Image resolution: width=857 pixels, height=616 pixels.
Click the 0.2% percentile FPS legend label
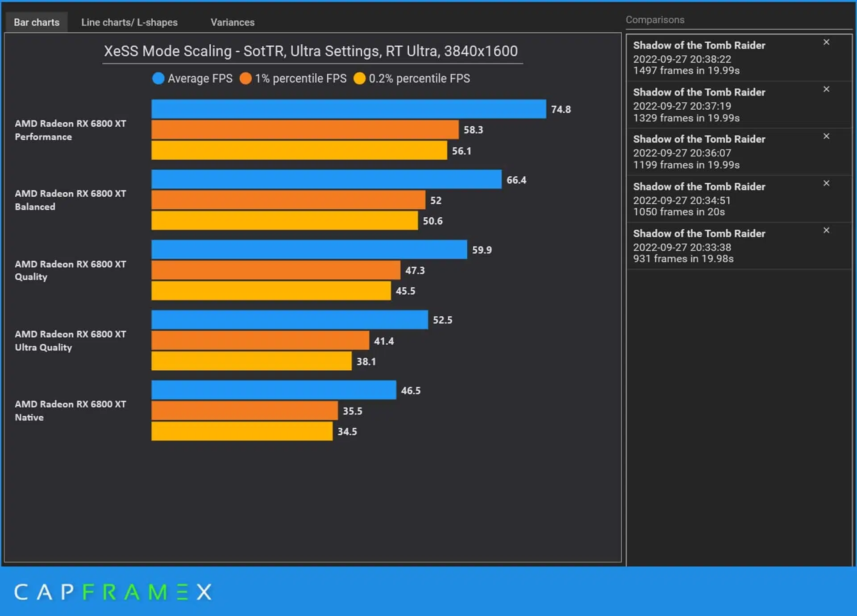420,79
